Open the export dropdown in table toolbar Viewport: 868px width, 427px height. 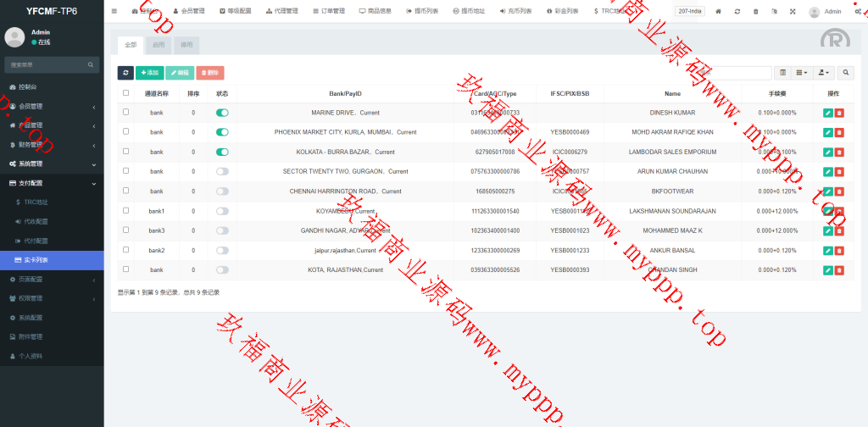(x=824, y=73)
